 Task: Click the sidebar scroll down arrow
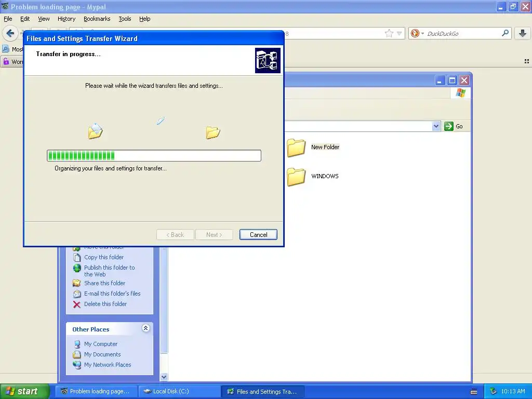[164, 377]
